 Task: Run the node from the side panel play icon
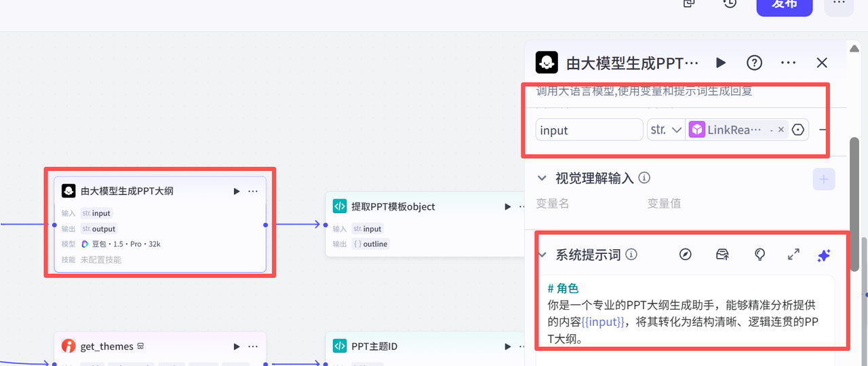[x=721, y=62]
